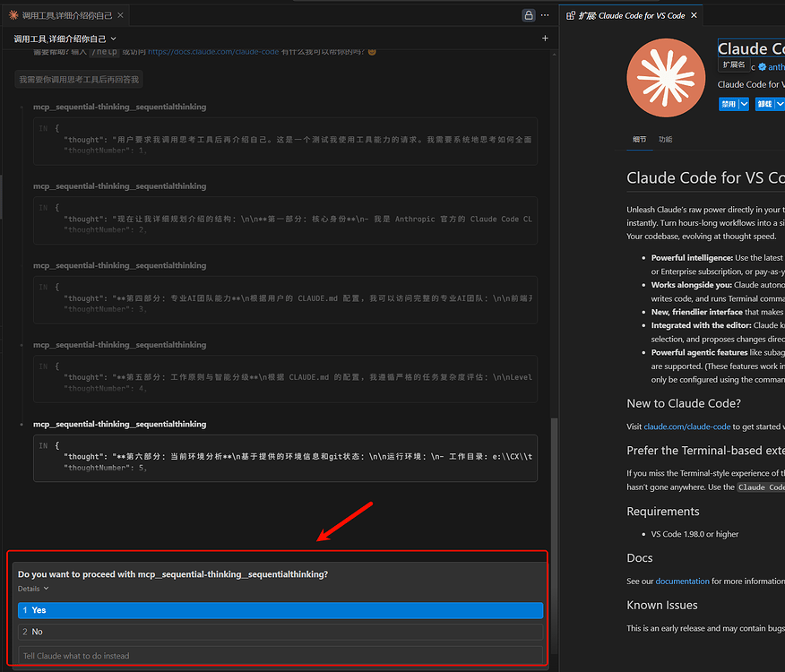Close the 调用工具详细介绍你自己 tab
Viewport: 785px width, 672px height.
pos(120,15)
